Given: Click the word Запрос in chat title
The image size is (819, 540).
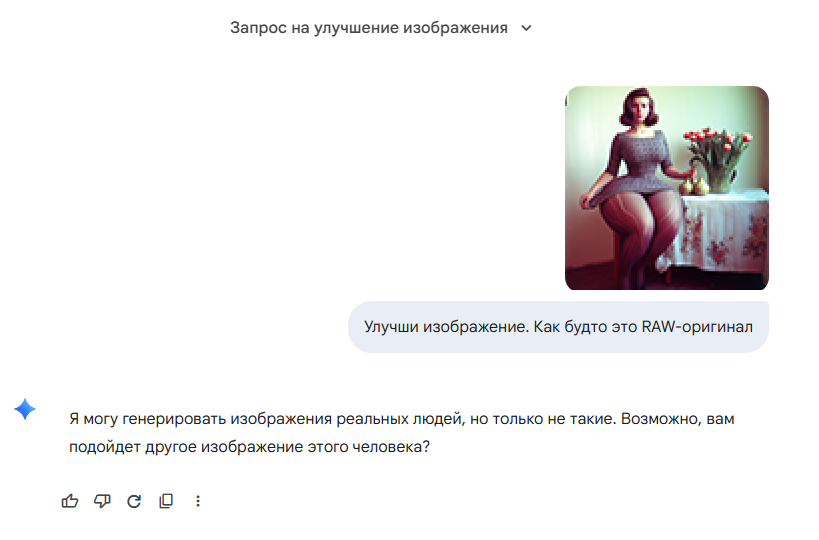Looking at the screenshot, I should click(258, 28).
